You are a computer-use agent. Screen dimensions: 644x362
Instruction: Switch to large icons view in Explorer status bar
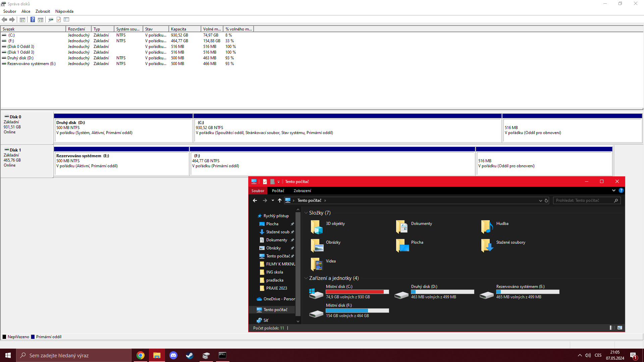click(620, 328)
